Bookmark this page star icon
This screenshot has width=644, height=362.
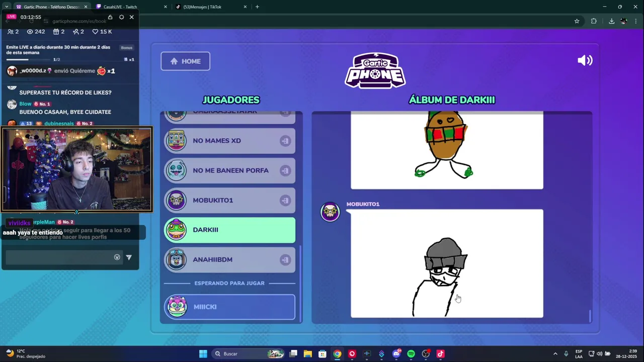click(x=577, y=21)
